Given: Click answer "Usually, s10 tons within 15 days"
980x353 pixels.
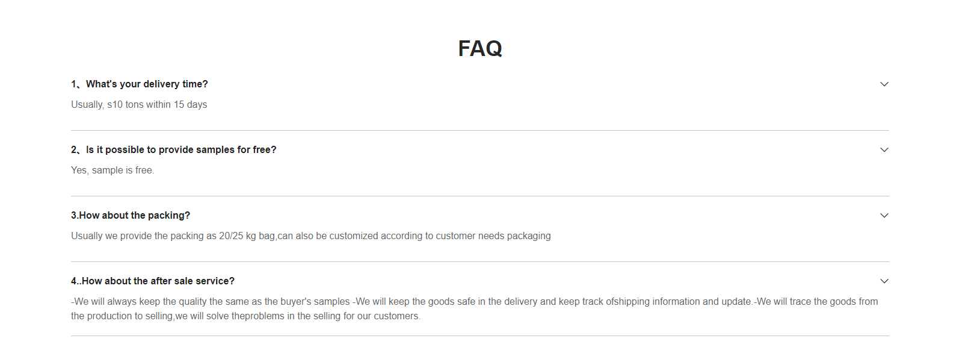Looking at the screenshot, I should pos(139,105).
